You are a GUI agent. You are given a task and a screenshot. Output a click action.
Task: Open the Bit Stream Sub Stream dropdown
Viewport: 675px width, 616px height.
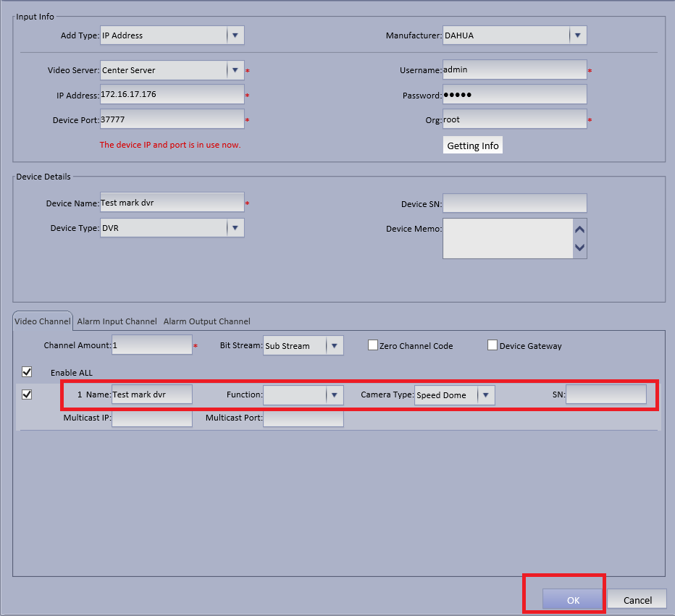click(303, 345)
